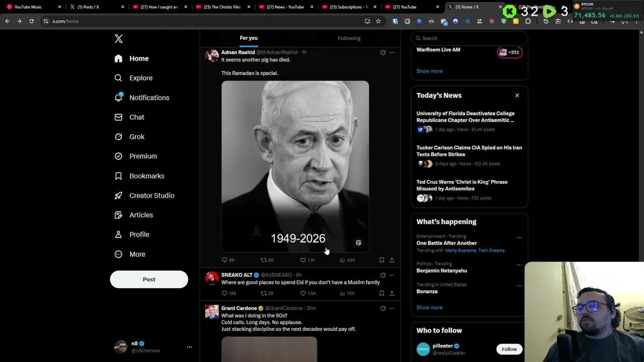644x362 pixels.
Task: Click Grok icon on Grant Cardone's post
Action: [383, 308]
